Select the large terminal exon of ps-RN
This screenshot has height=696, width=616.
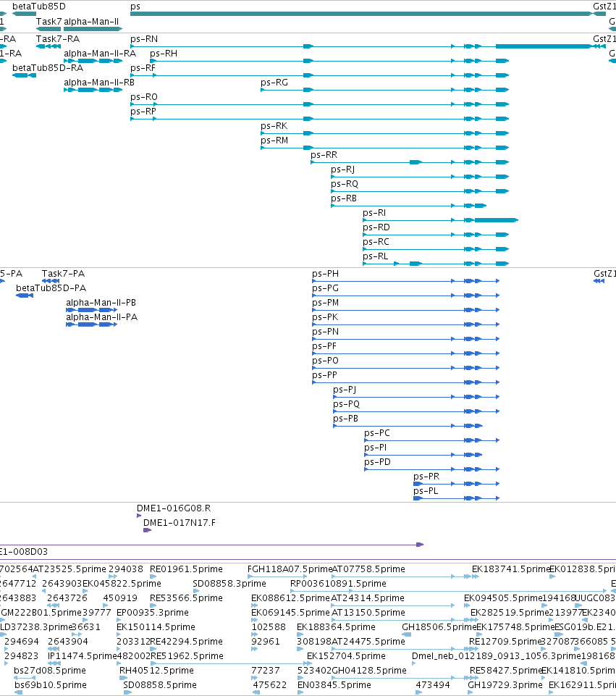(544, 46)
